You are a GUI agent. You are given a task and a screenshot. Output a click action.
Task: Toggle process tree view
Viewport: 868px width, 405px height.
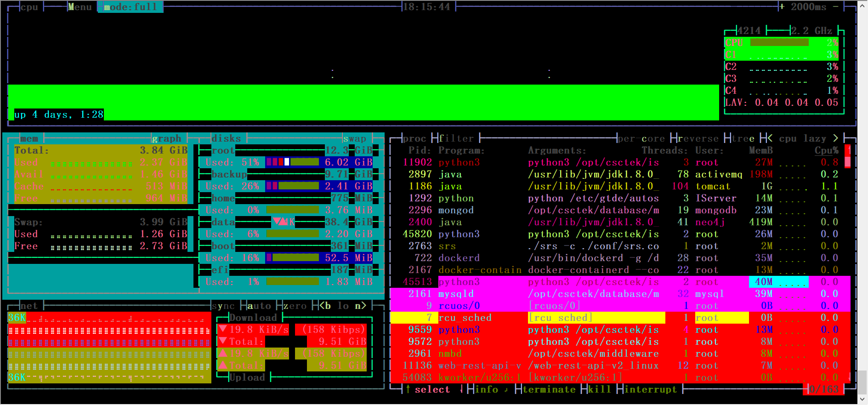743,138
